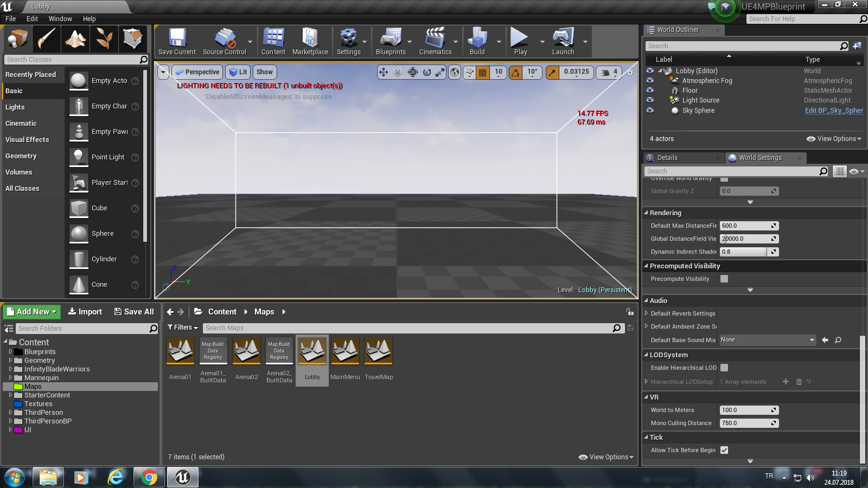Image resolution: width=868 pixels, height=488 pixels.
Task: Enable Precompute Visibility checkbox
Action: coord(724,279)
